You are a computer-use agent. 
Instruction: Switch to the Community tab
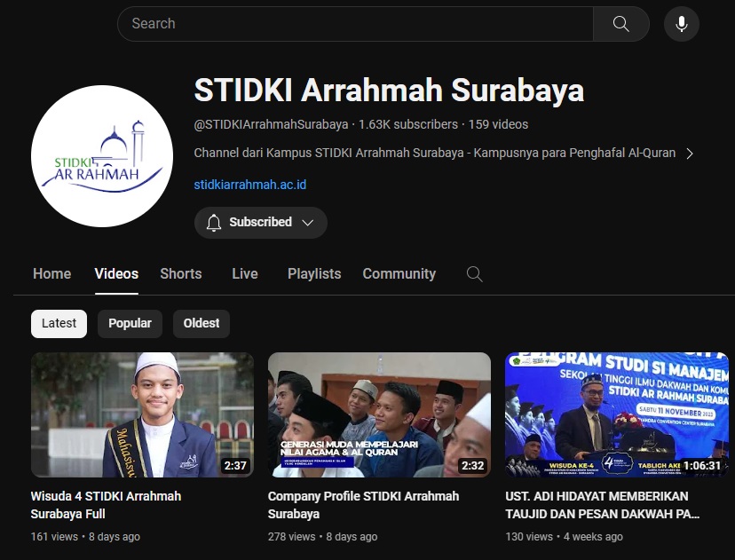tap(399, 273)
